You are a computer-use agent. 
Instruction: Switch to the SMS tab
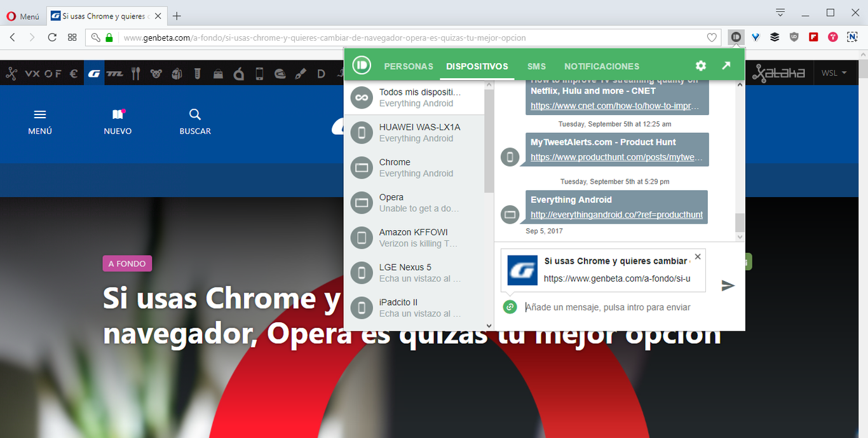pos(536,65)
